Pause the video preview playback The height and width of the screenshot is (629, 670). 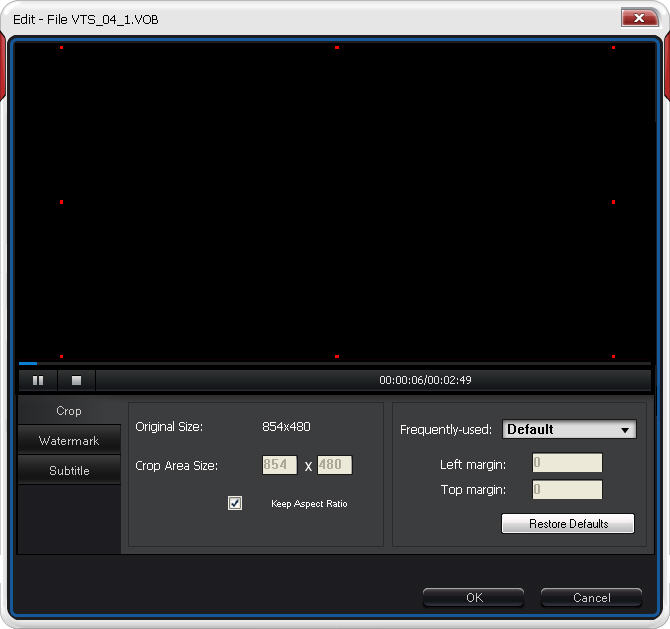pos(38,380)
